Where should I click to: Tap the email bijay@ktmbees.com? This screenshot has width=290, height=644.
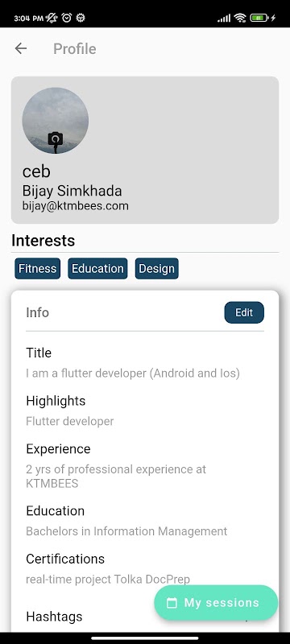pyautogui.click(x=76, y=206)
